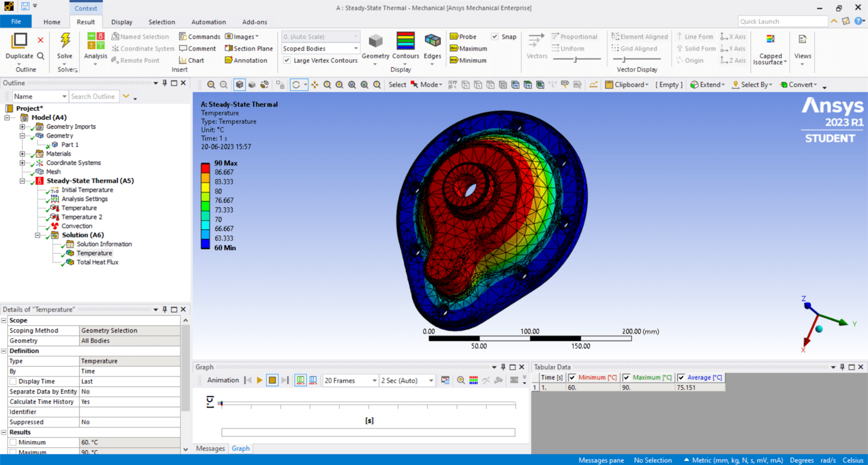The height and width of the screenshot is (465, 868).
Task: Click the Probe icon
Action: click(454, 36)
